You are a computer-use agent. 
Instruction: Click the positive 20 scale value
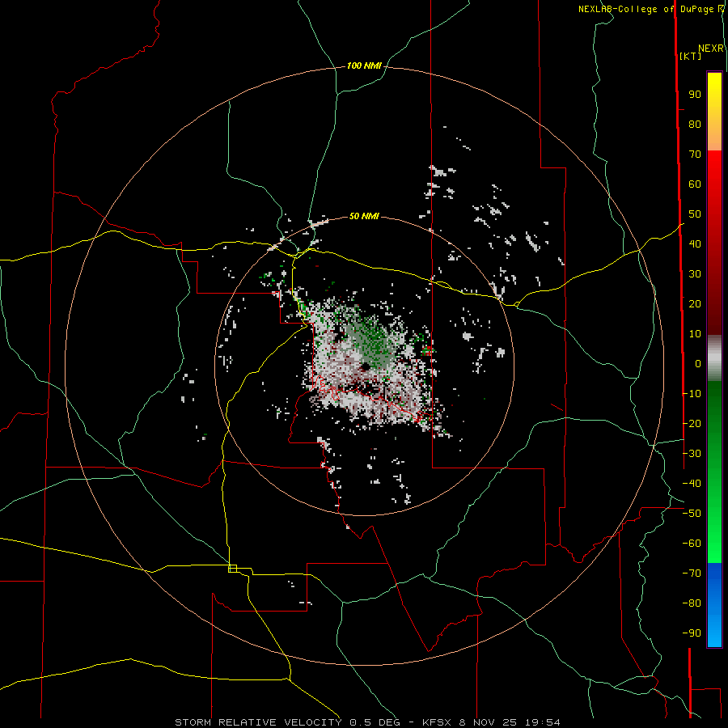coord(695,303)
